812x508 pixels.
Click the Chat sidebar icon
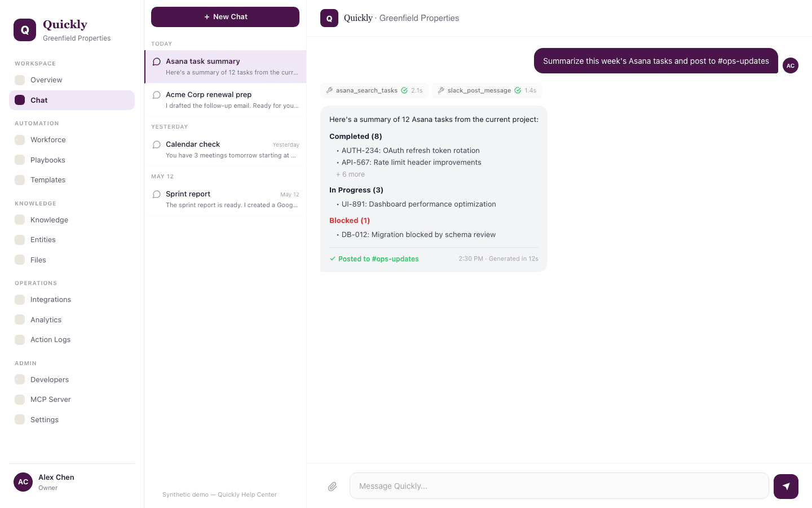20,100
